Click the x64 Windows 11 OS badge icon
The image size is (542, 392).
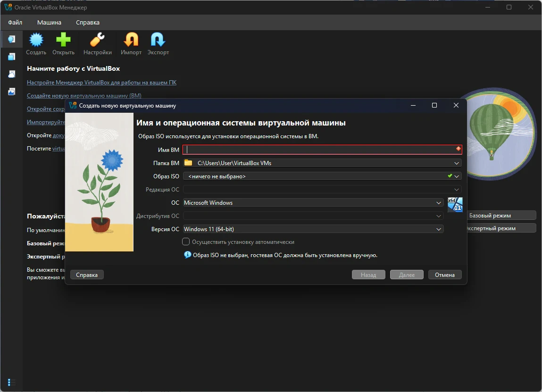(455, 205)
